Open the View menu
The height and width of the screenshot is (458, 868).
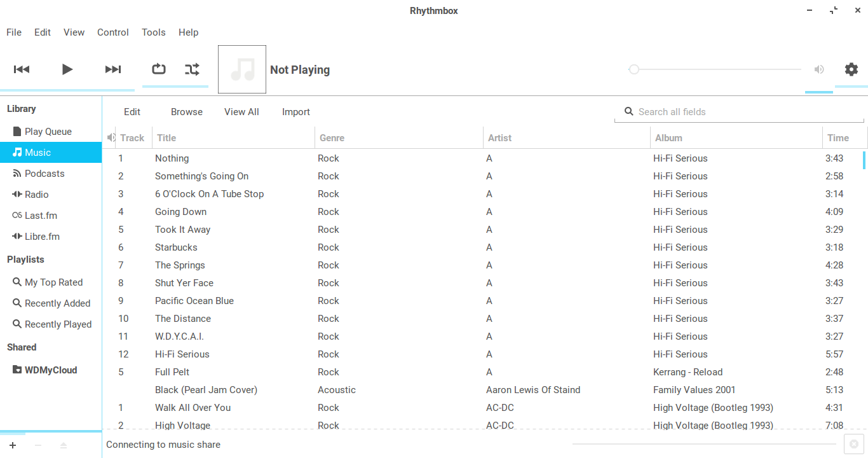(x=74, y=32)
